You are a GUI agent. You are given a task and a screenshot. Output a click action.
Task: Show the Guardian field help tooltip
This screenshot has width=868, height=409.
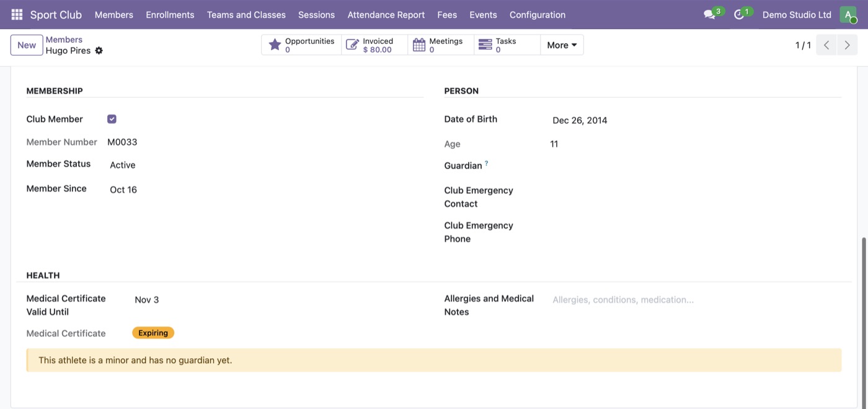[x=486, y=164]
